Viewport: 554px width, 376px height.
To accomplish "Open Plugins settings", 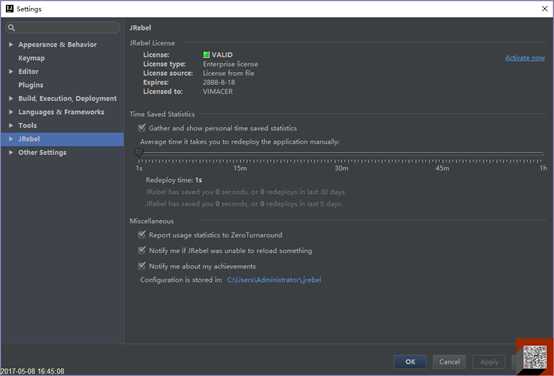I will point(31,85).
